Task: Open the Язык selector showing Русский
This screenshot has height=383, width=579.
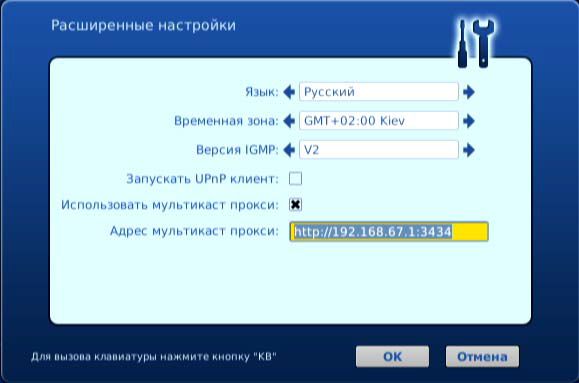Action: pos(379,92)
